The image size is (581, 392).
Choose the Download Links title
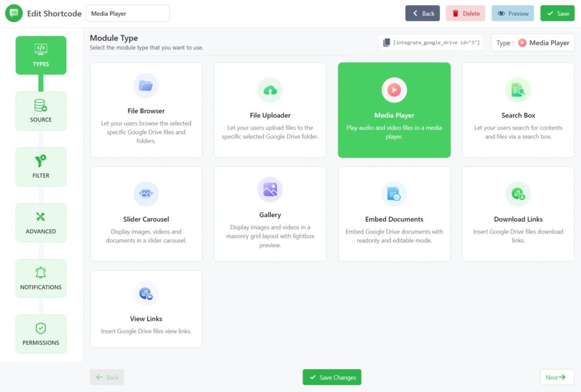click(518, 219)
